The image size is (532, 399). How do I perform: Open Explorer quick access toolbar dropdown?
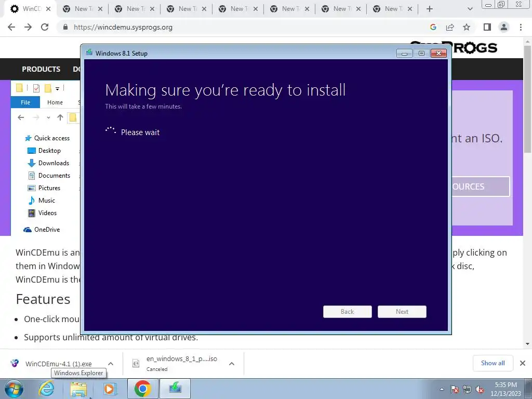pyautogui.click(x=57, y=88)
